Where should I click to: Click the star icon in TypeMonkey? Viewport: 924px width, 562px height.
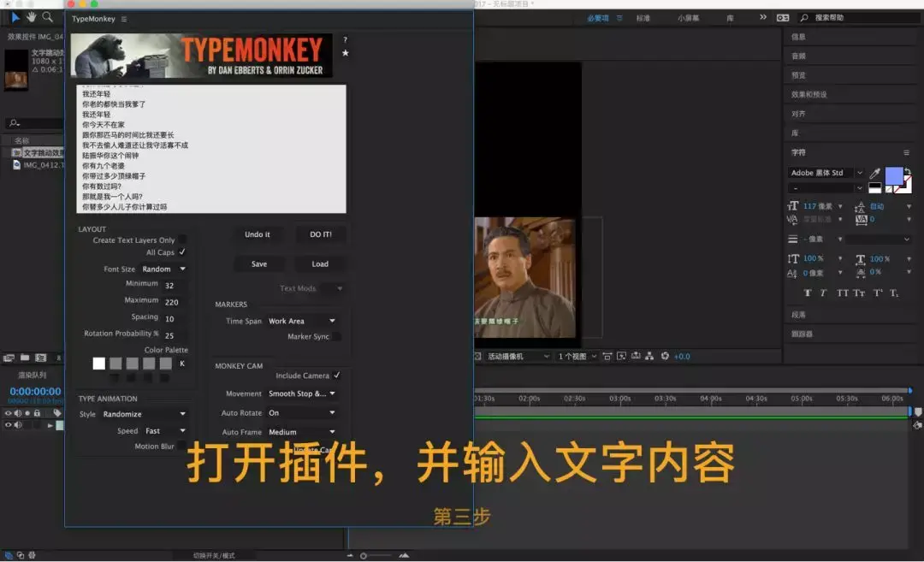coord(346,53)
